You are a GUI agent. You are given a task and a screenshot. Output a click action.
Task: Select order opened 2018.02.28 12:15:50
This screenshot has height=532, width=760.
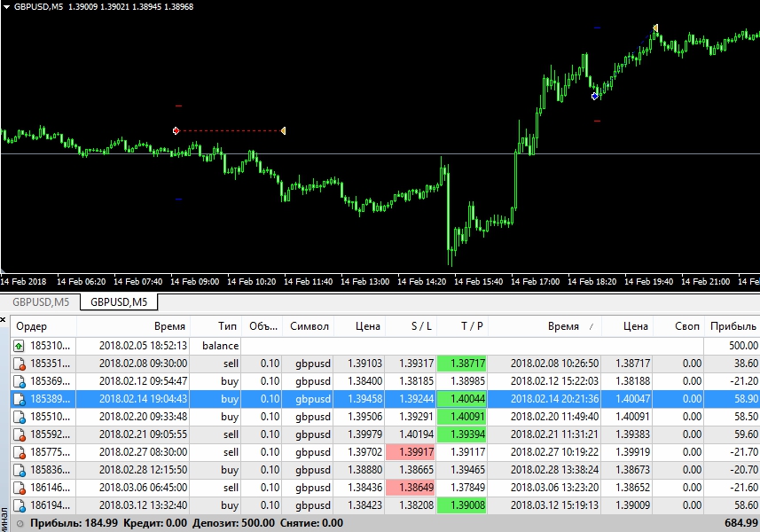[386, 470]
